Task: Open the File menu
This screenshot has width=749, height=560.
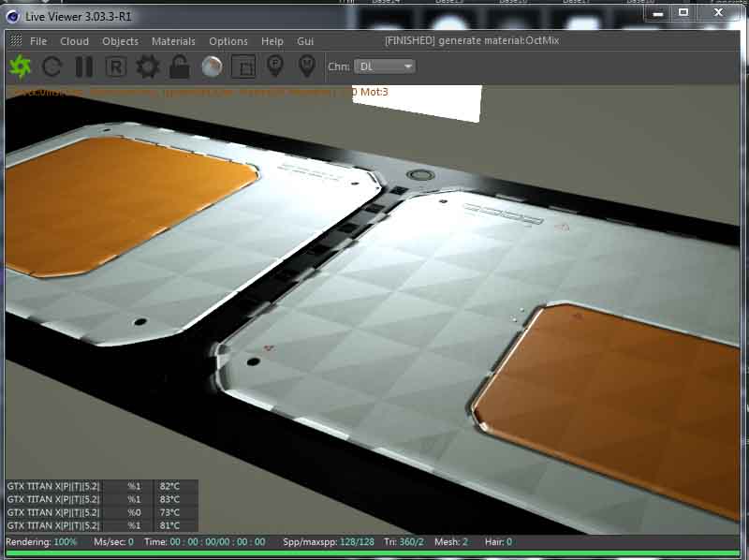Action: (x=38, y=41)
